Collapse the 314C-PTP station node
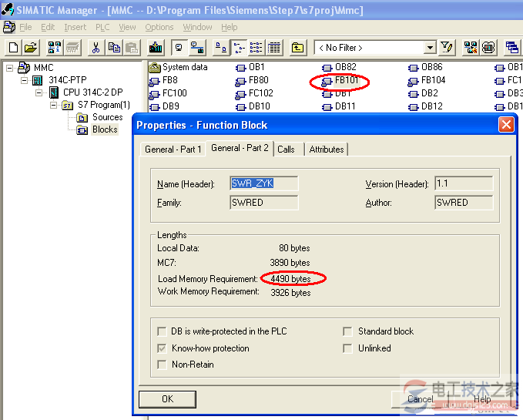 (25, 80)
